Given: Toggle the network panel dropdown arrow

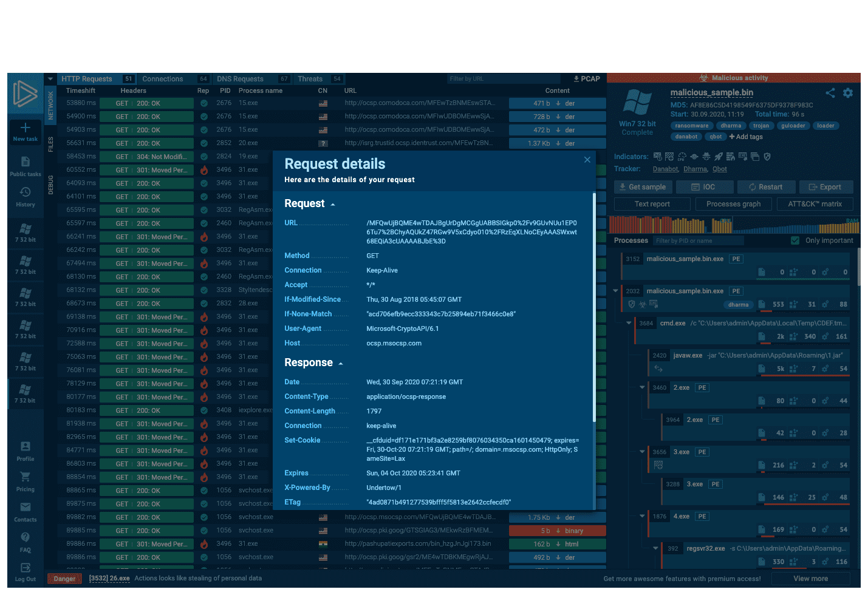Looking at the screenshot, I should tap(50, 79).
